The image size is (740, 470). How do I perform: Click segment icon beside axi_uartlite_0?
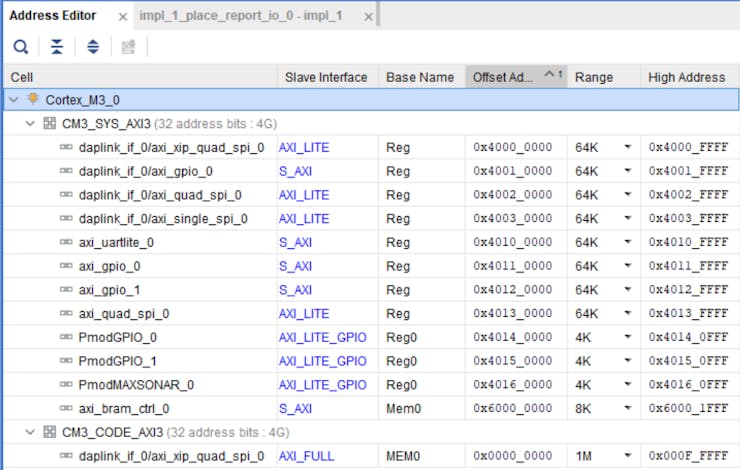(x=66, y=242)
